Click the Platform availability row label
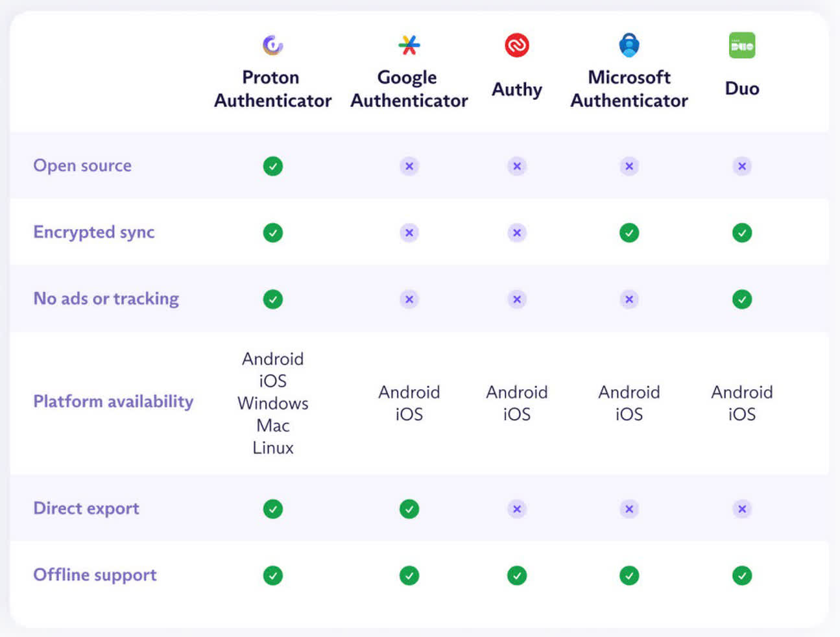The image size is (840, 637). pyautogui.click(x=114, y=402)
